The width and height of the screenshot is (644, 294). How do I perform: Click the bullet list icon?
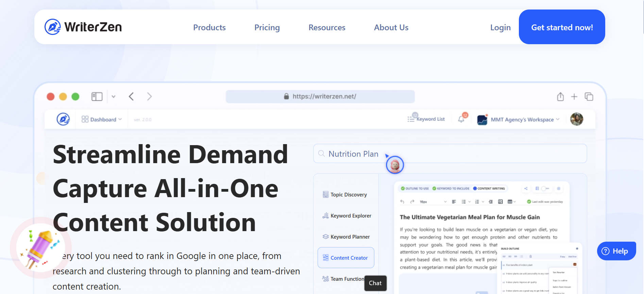(x=464, y=202)
